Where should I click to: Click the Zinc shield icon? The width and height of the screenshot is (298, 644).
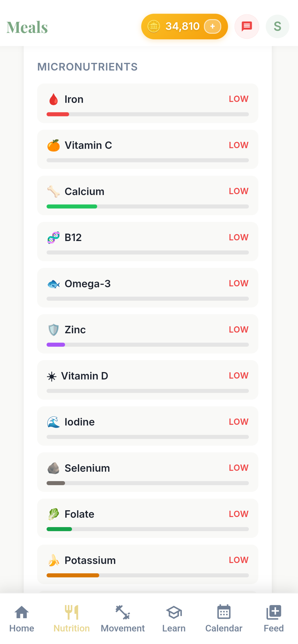click(x=53, y=330)
